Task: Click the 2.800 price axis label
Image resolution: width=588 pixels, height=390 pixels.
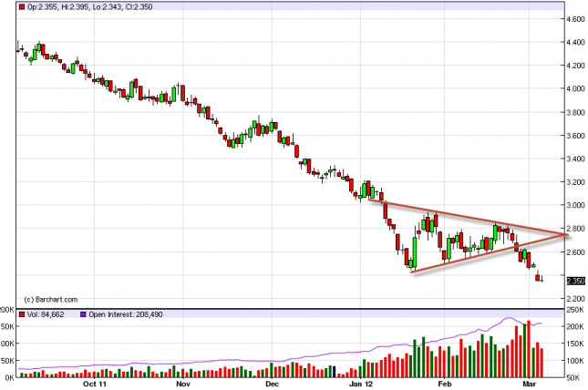Action: point(576,229)
